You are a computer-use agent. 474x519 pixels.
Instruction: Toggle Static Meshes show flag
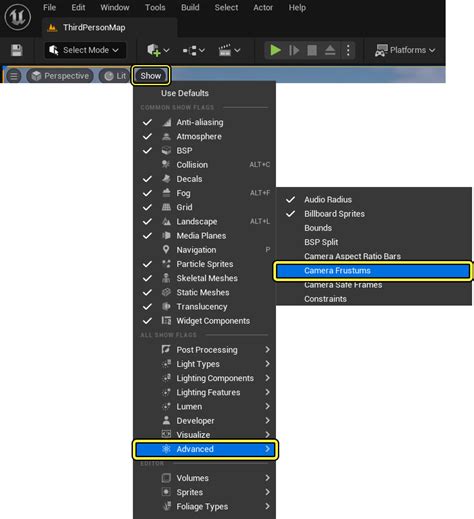pos(204,292)
